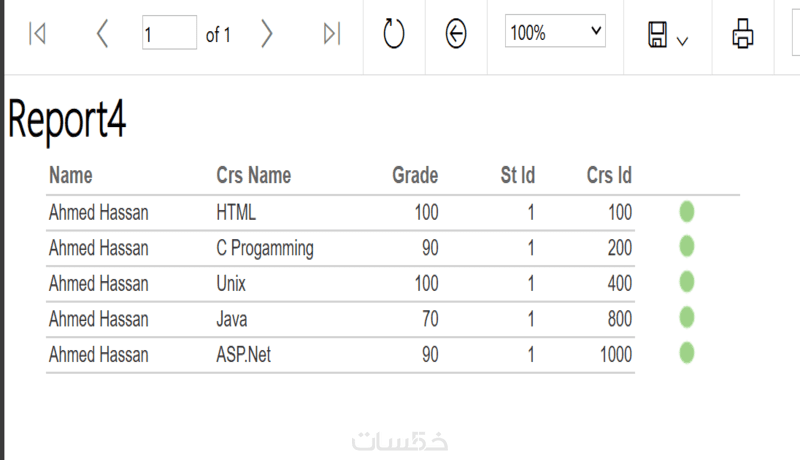Expand the export format arrow
This screenshot has width=800, height=460.
(x=683, y=40)
